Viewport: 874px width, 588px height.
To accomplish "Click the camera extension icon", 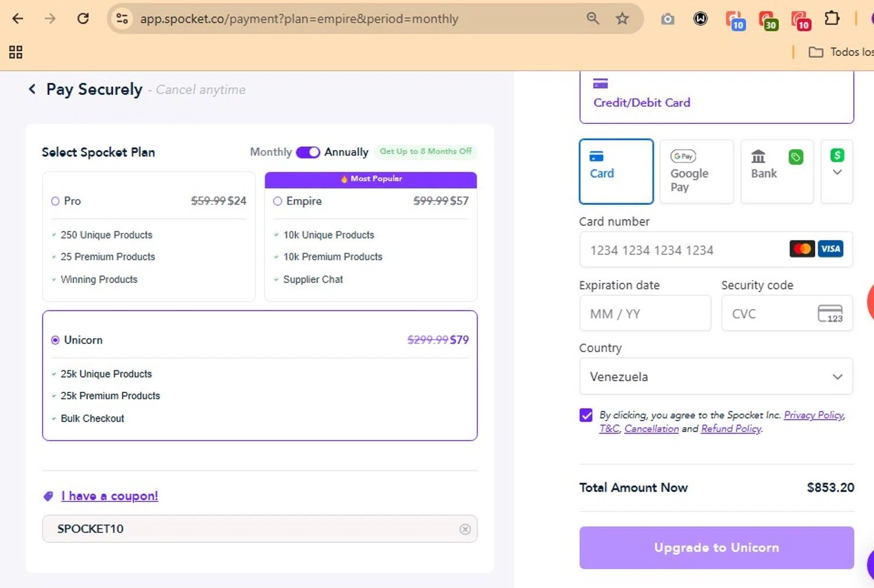I will pyautogui.click(x=668, y=19).
